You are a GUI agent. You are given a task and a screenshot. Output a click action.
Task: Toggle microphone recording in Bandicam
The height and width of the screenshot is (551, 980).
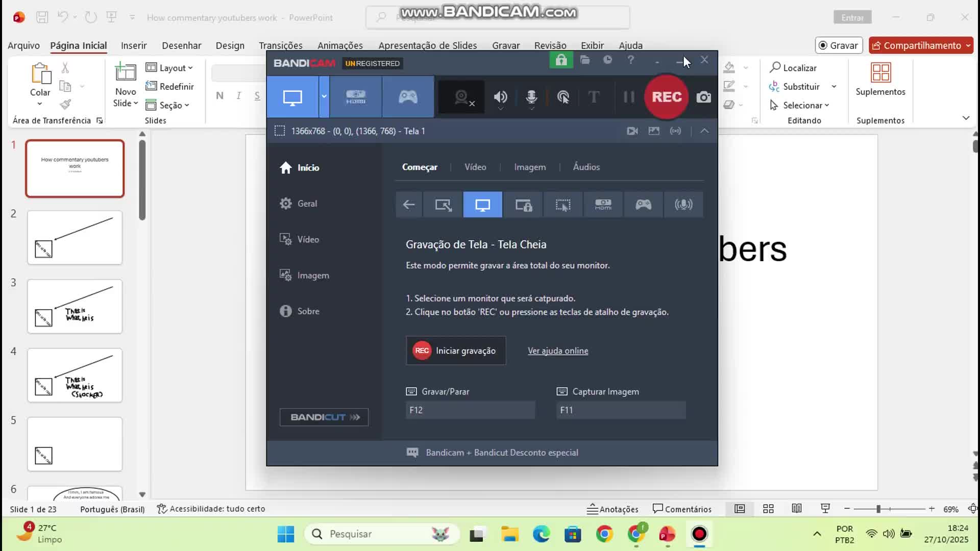coord(531,97)
